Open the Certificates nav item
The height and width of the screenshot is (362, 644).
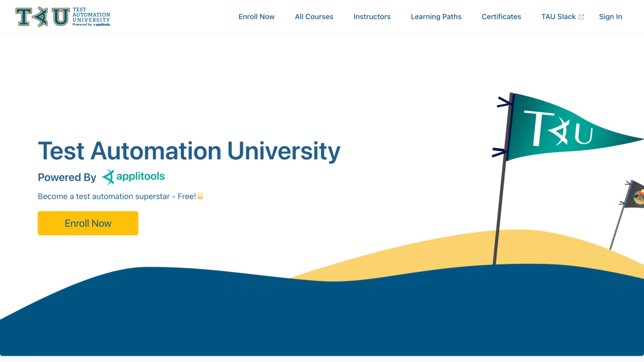[501, 17]
